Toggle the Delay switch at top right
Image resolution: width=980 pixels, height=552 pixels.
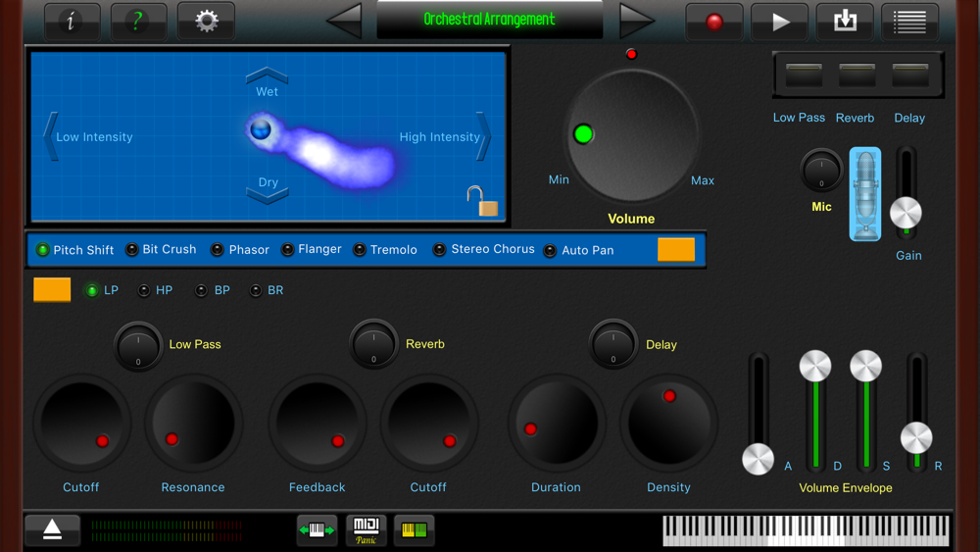(910, 75)
